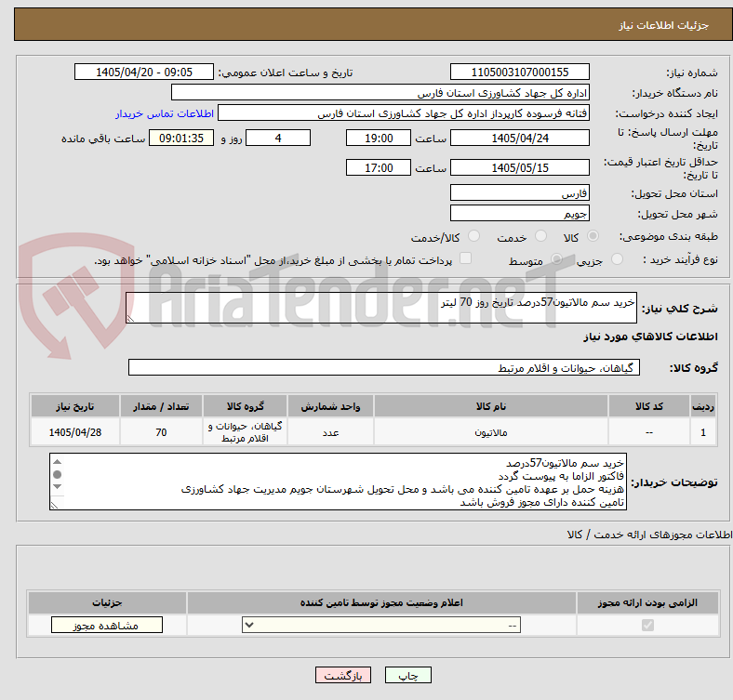
Task: Click the quantity cell showing 70
Action: (161, 432)
